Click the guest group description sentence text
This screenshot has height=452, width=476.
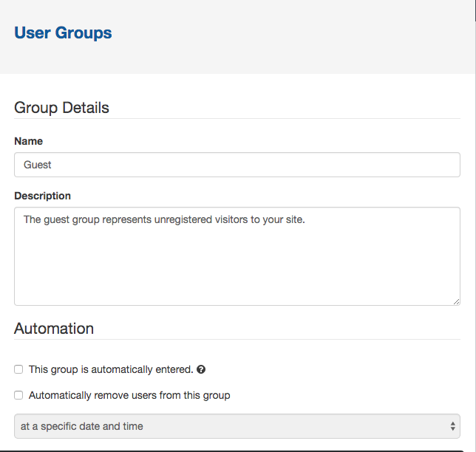[x=164, y=219]
